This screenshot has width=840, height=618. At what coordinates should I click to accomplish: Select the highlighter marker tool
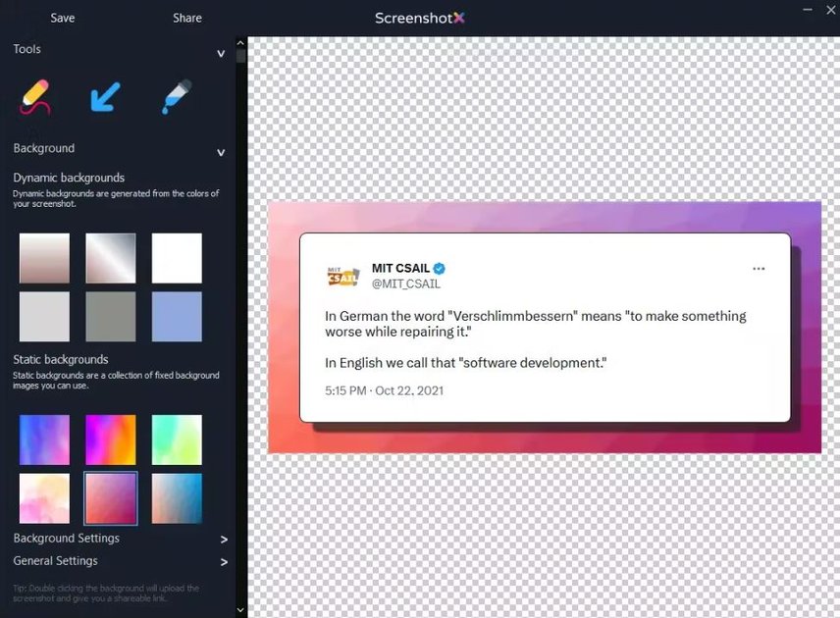[x=177, y=95]
